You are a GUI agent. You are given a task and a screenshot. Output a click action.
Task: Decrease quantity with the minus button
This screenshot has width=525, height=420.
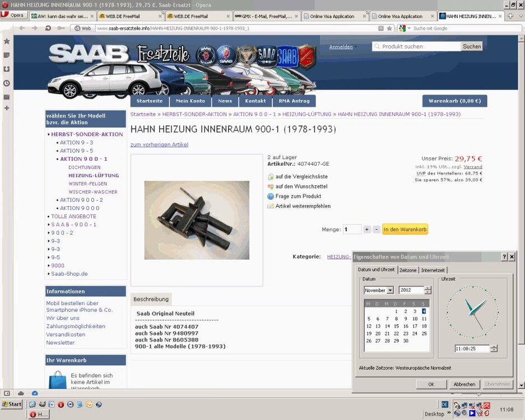[377, 230]
